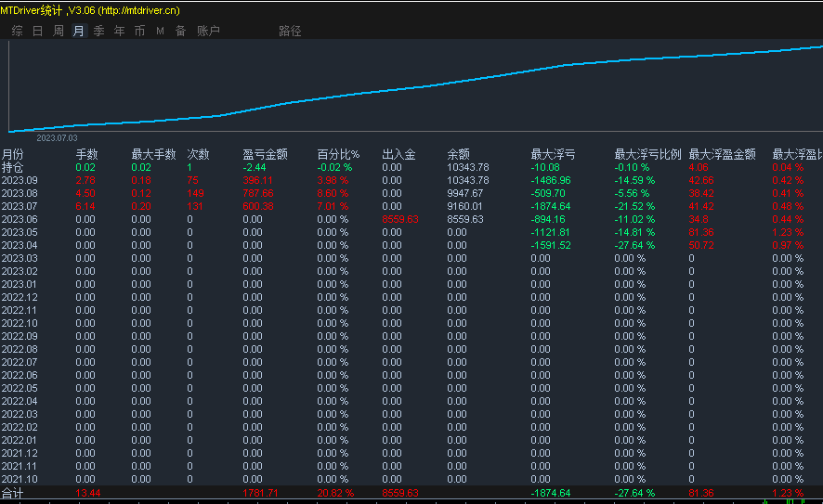Click the 盈亏金额 column header
Screen dimensions: 823x504
(265, 154)
